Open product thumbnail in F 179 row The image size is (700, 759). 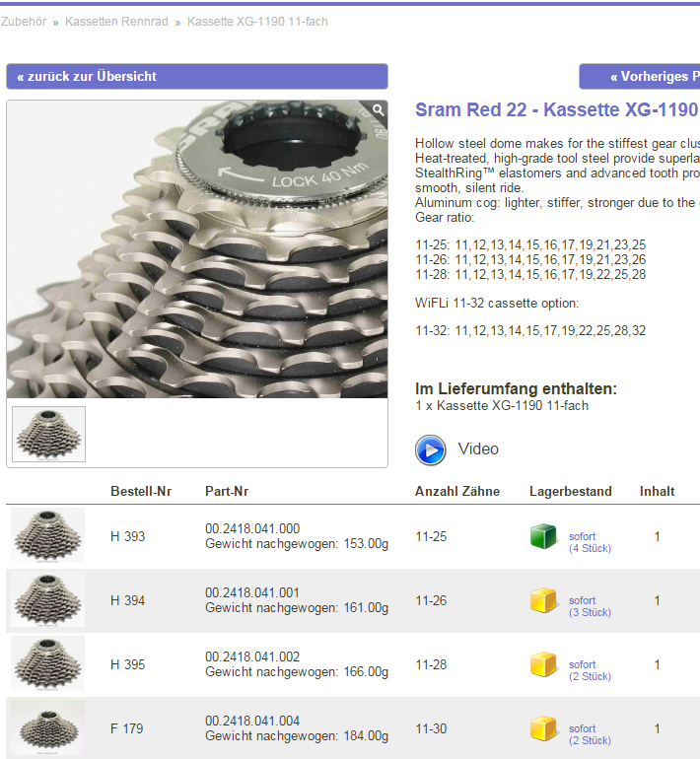click(48, 727)
